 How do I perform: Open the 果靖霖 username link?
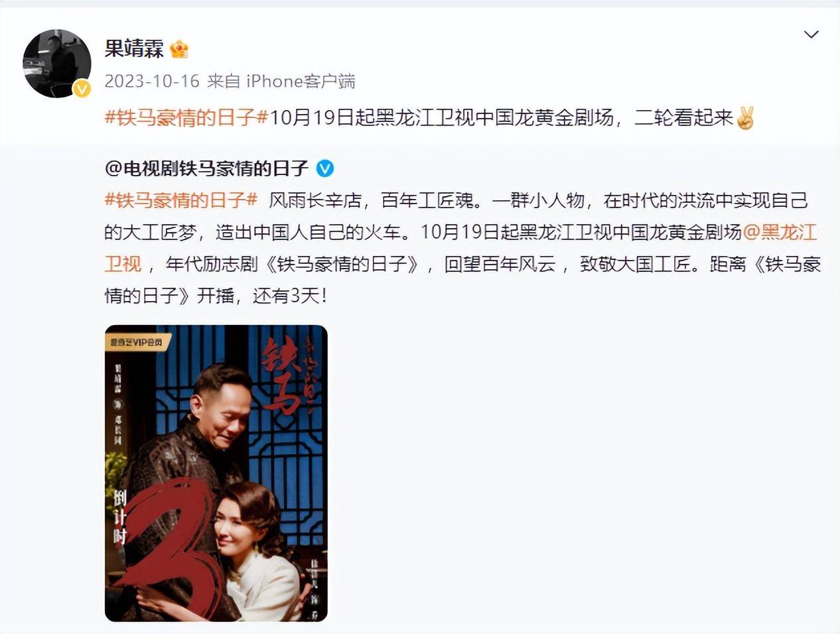tap(134, 48)
